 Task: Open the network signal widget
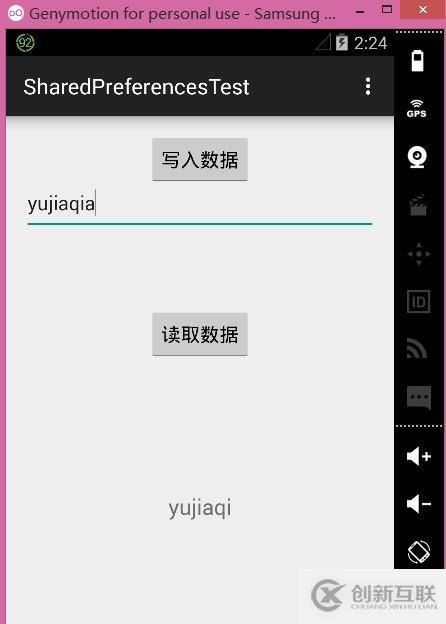417,349
